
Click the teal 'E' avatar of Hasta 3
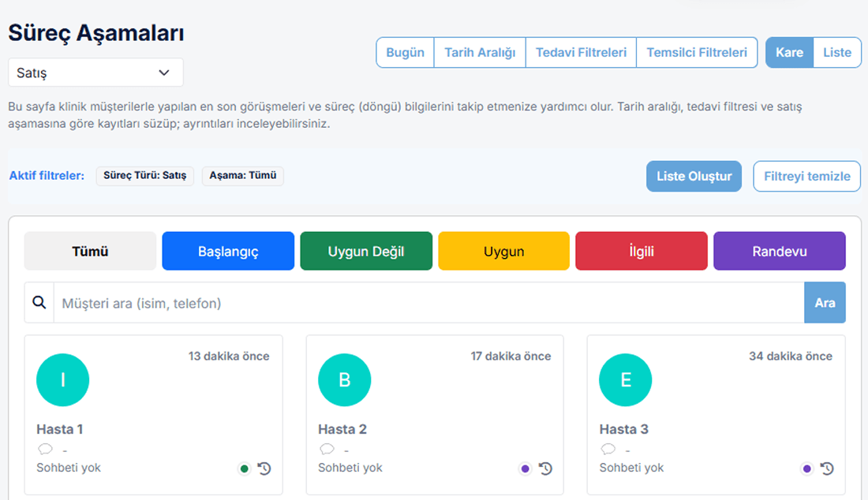(x=625, y=379)
